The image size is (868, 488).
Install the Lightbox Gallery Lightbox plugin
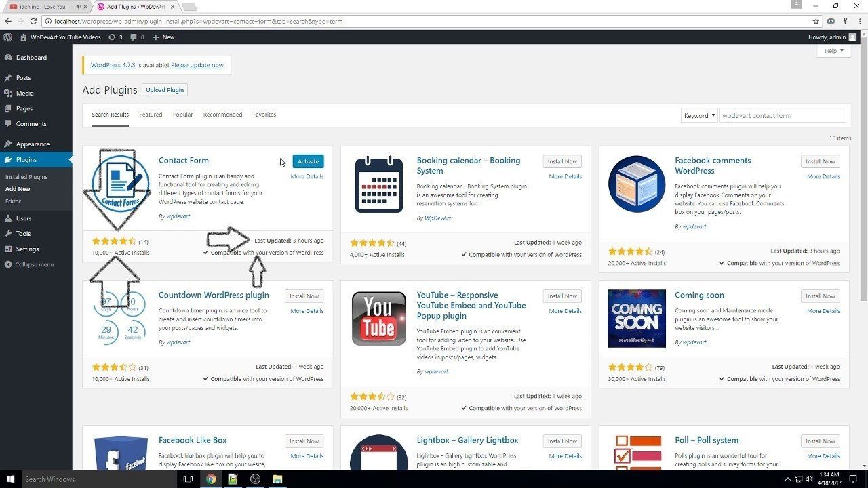coord(562,441)
